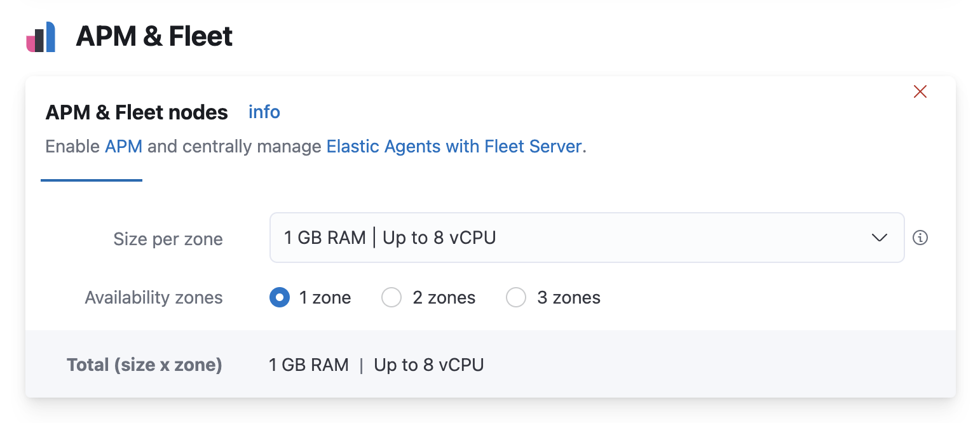Image resolution: width=980 pixels, height=423 pixels.
Task: Open the Elastic Agents with Fleet Server link
Action: (x=454, y=146)
